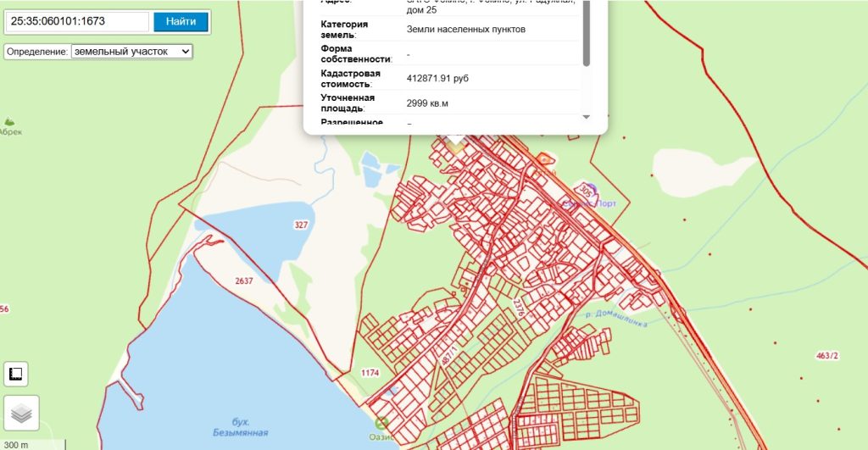Click cadastral value 412871.91 руб
The width and height of the screenshot is (868, 450).
437,79
